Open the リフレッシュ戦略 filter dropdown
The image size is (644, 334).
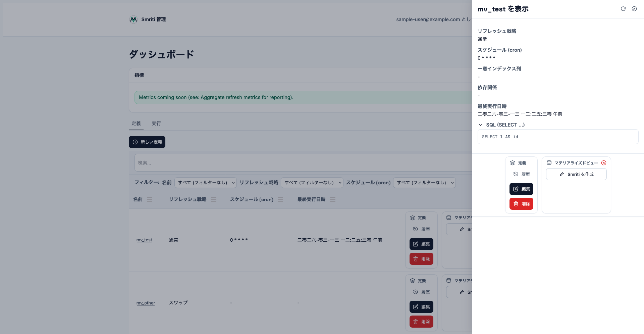[x=312, y=183]
